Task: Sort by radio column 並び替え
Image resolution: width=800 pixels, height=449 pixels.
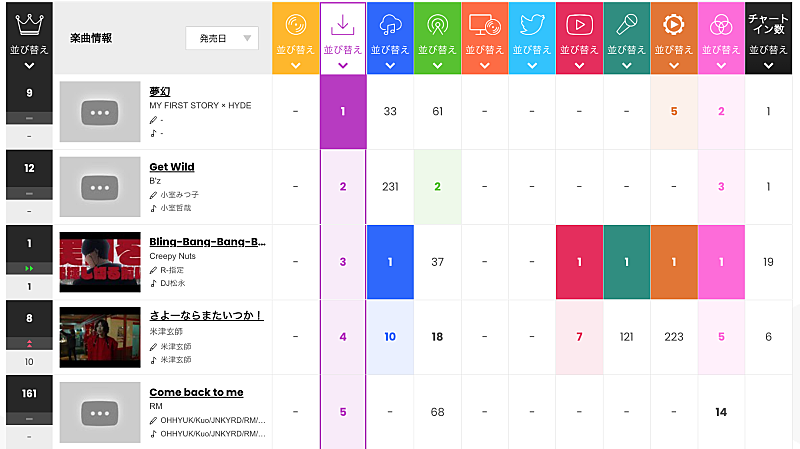Action: pos(437,50)
